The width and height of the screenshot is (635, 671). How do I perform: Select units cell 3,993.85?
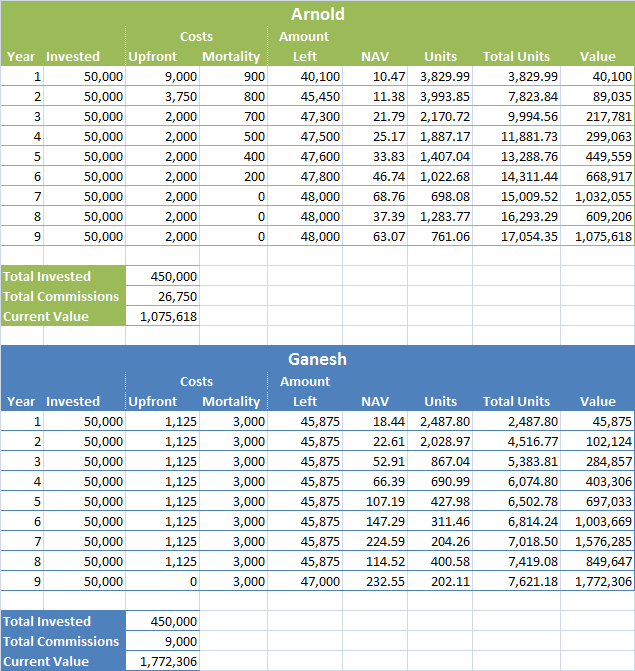(x=445, y=96)
